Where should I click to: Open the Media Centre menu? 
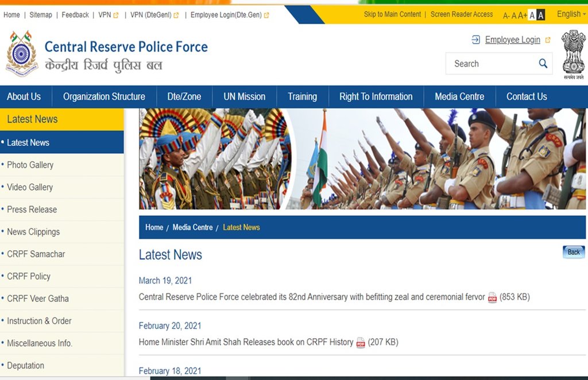[x=459, y=96]
